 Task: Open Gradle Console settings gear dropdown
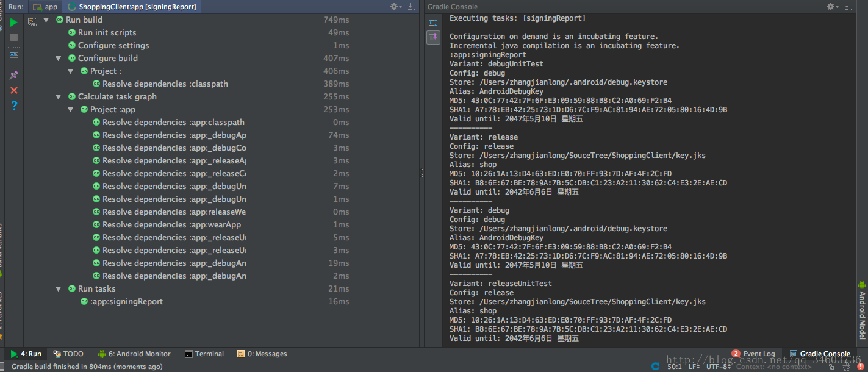[833, 7]
